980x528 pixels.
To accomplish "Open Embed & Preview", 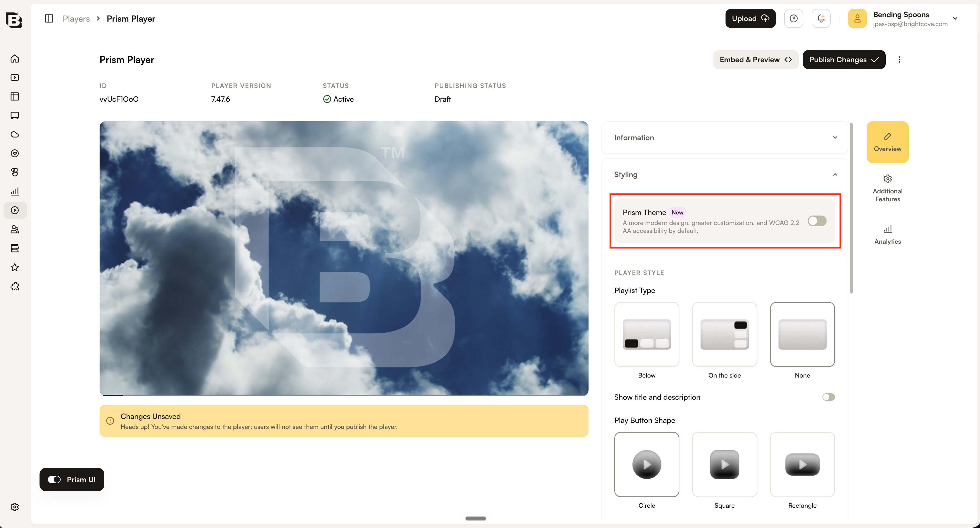I will click(x=756, y=60).
